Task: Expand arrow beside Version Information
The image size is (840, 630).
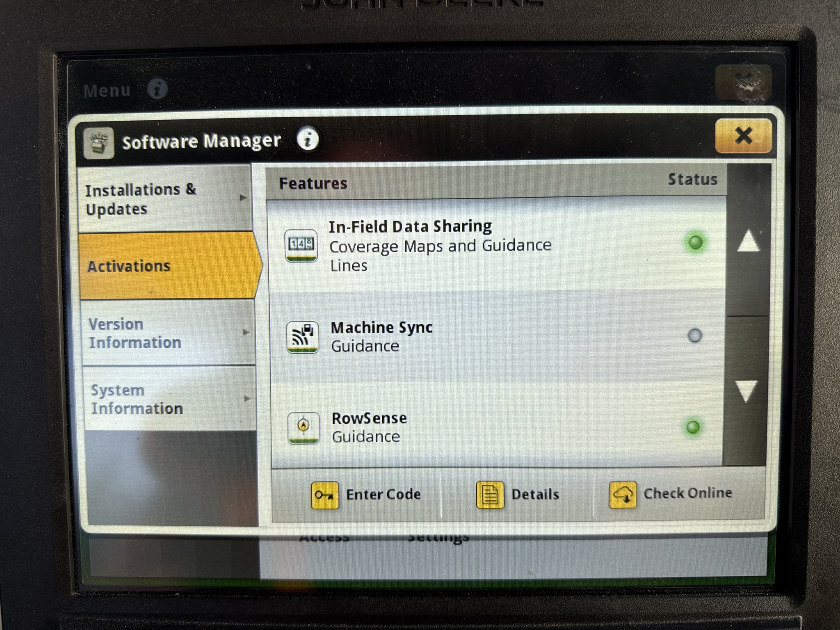Action: pos(246,332)
